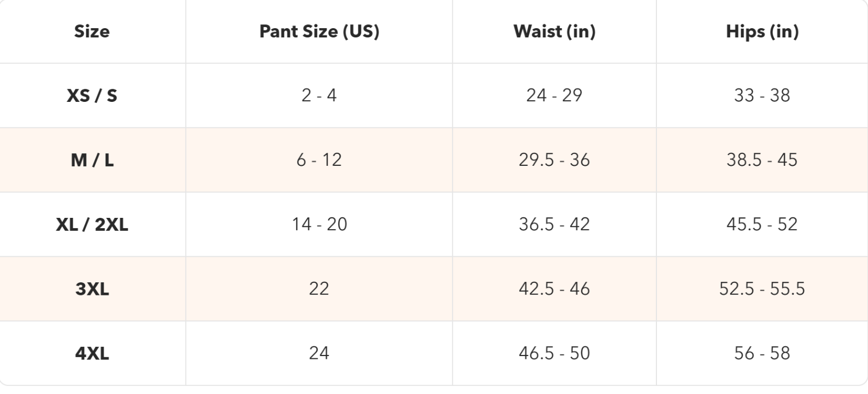Select the 36.5 - 42 waist value
The height and width of the screenshot is (394, 868).
pyautogui.click(x=554, y=224)
